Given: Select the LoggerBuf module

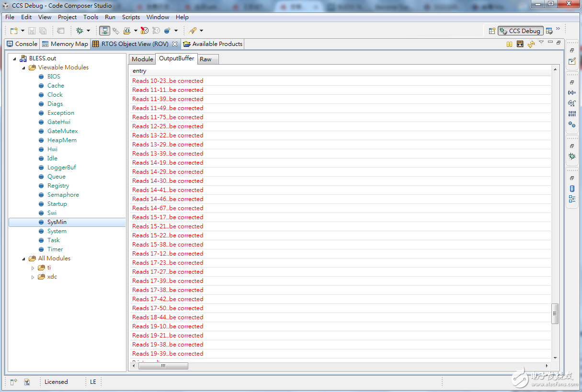Looking at the screenshot, I should (x=61, y=168).
